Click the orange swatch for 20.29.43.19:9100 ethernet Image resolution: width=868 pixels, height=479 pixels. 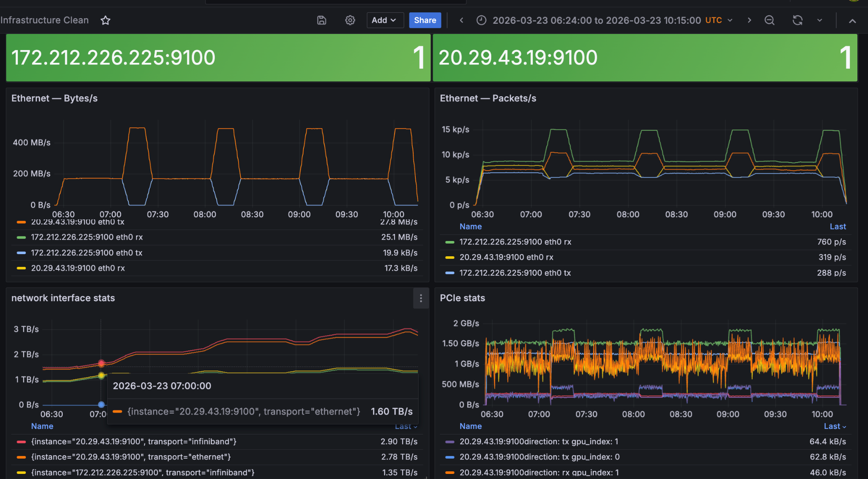pyautogui.click(x=21, y=457)
